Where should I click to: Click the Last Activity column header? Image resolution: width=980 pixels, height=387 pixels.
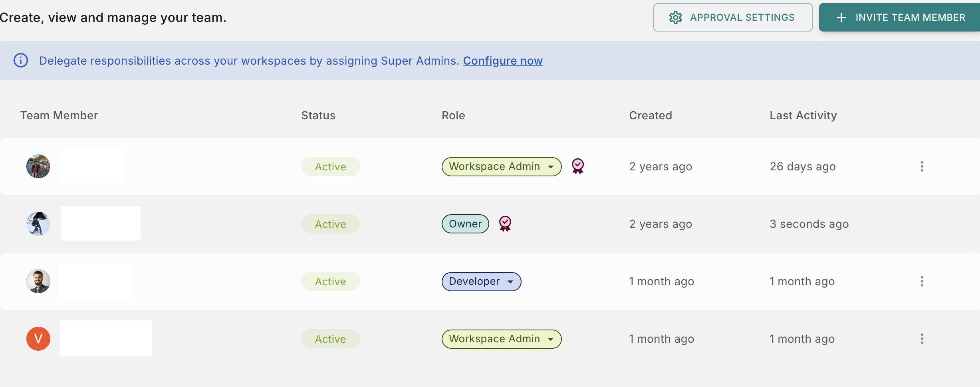coord(803,115)
